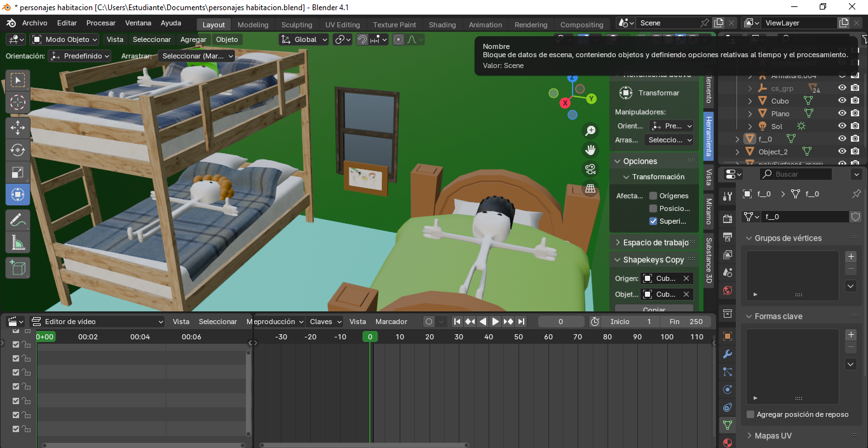Collapse the Espacio de trabajo panel header
The width and height of the screenshot is (868, 448).
tap(654, 241)
